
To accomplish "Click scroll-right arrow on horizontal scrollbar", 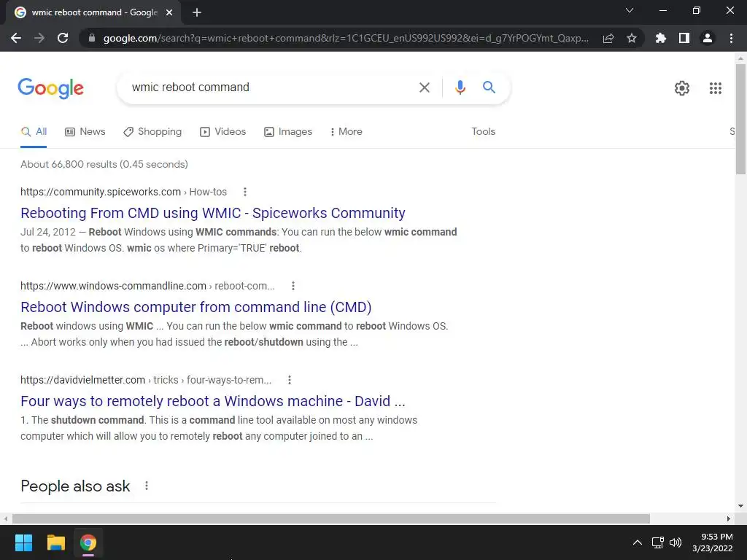I will 729,518.
